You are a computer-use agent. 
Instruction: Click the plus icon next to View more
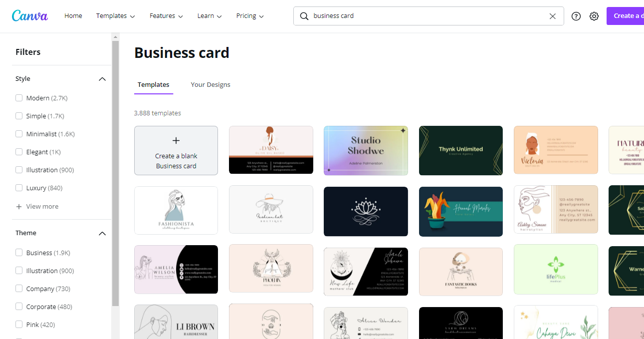pyautogui.click(x=19, y=206)
